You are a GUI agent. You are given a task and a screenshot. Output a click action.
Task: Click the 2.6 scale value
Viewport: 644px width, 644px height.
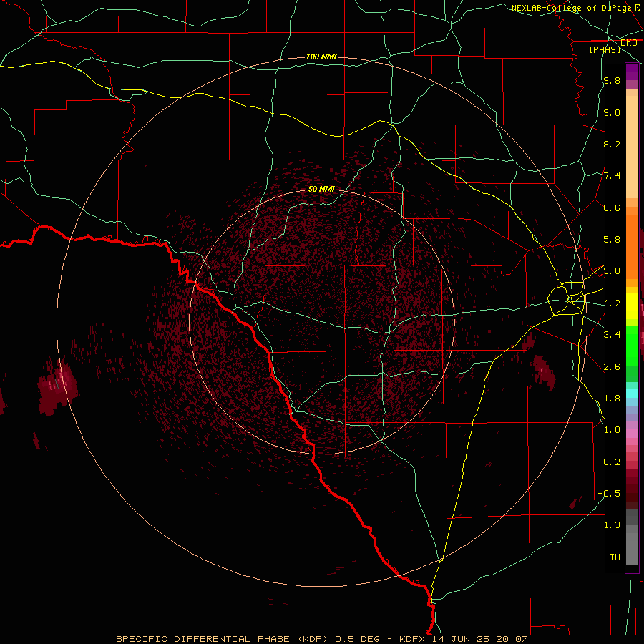tap(612, 367)
